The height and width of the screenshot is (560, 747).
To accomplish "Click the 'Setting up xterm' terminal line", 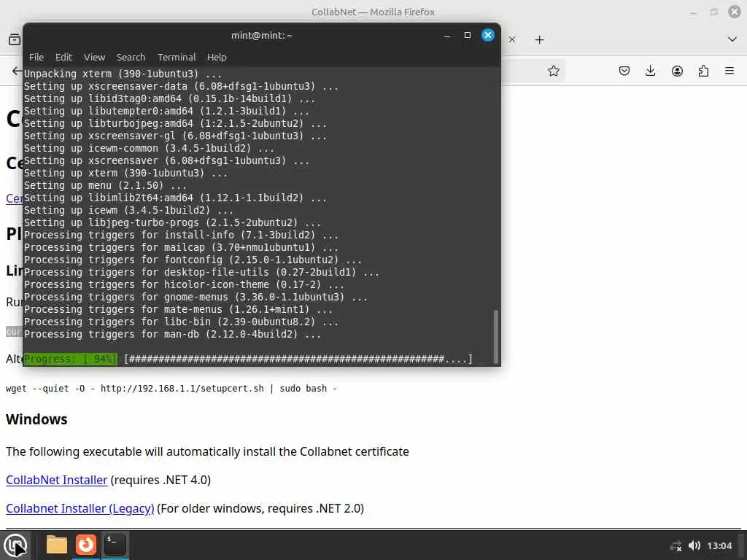I will tap(125, 174).
